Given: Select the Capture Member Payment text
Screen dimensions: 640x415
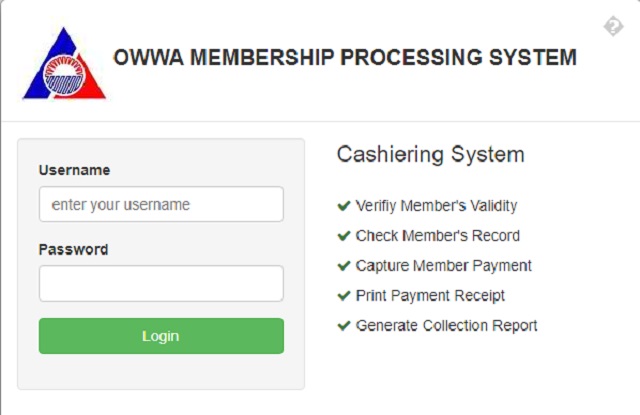Looking at the screenshot, I should (444, 266).
